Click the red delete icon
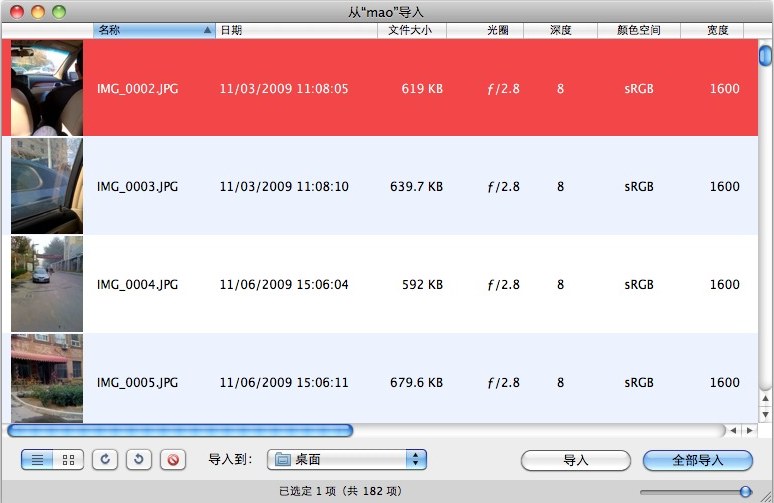Screen dimensions: 774x503 coord(173,460)
